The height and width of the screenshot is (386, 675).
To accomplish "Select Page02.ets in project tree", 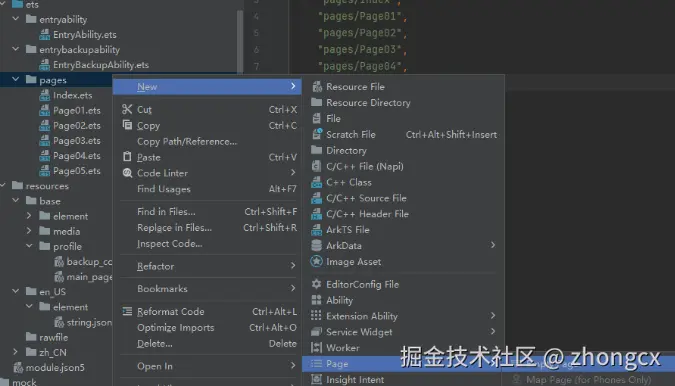I will (x=77, y=125).
